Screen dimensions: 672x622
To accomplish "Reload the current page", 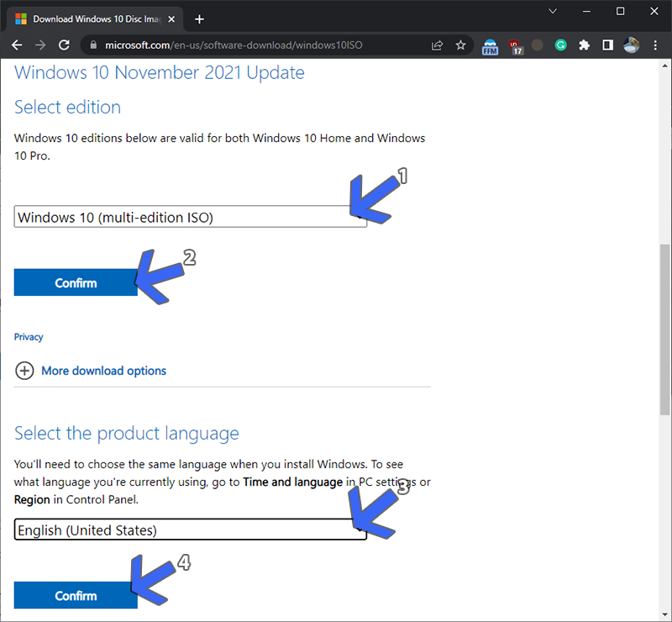I will coord(64,46).
